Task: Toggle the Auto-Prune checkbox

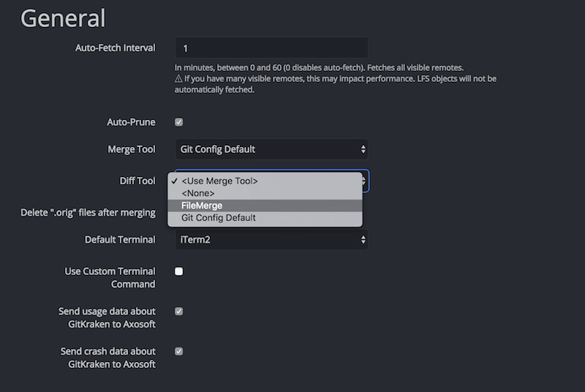Action: 179,122
